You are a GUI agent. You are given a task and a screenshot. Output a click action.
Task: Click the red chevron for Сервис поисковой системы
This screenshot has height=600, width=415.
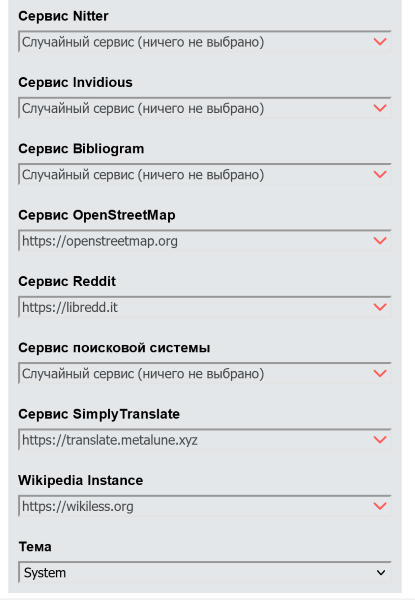coord(380,373)
